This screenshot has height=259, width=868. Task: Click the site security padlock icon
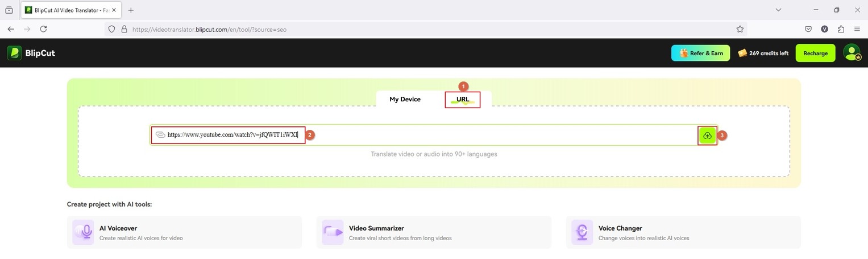(124, 29)
